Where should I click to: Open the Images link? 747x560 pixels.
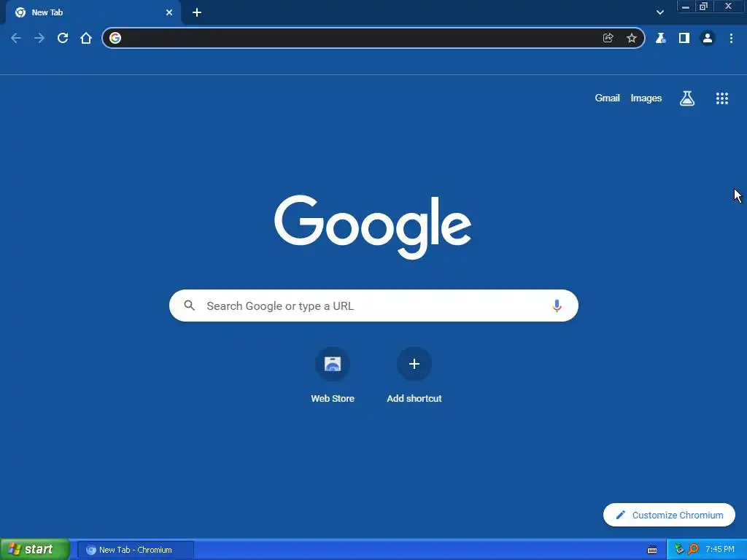[x=646, y=98]
